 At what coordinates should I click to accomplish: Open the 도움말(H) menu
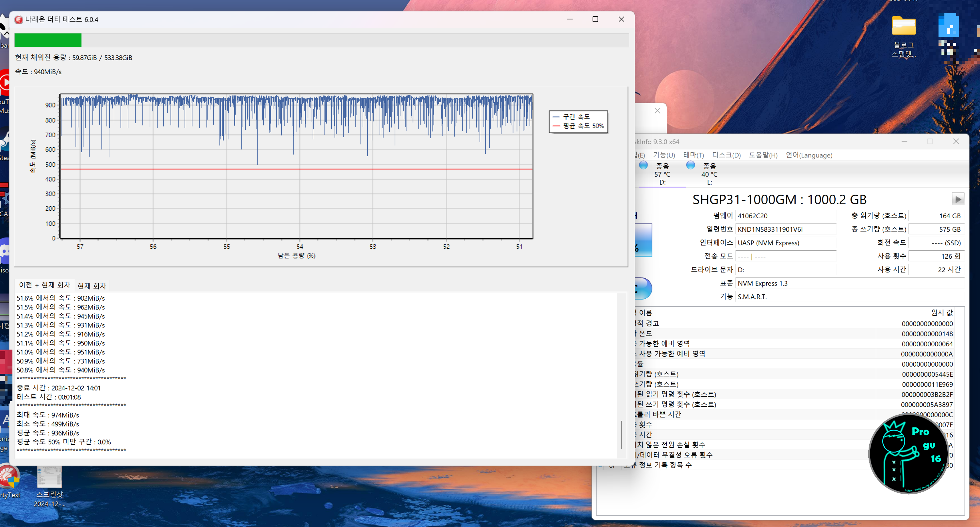pos(763,155)
